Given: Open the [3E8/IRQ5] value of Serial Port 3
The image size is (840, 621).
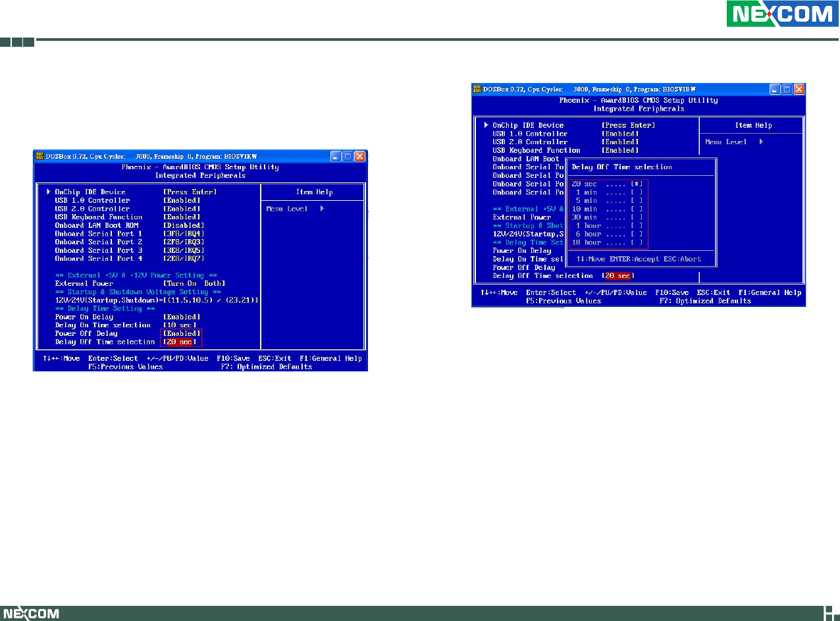Looking at the screenshot, I should click(184, 250).
